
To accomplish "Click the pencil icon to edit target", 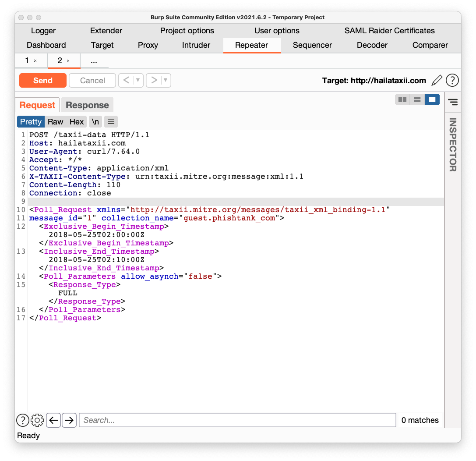I will pyautogui.click(x=437, y=81).
